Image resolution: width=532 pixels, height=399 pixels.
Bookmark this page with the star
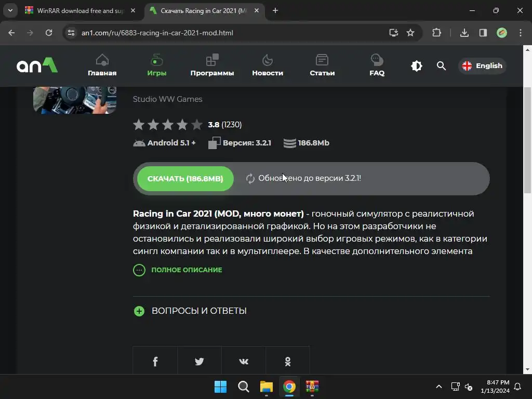coord(410,33)
